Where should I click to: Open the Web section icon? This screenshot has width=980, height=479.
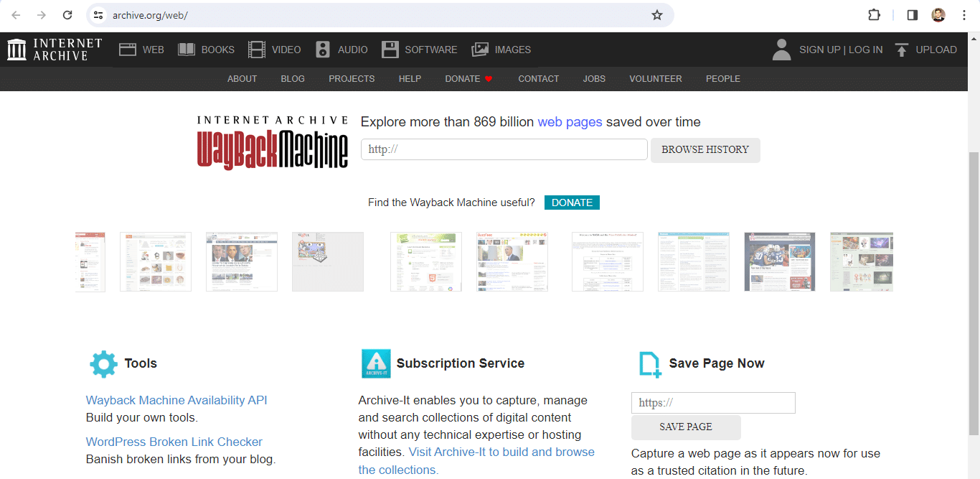128,50
